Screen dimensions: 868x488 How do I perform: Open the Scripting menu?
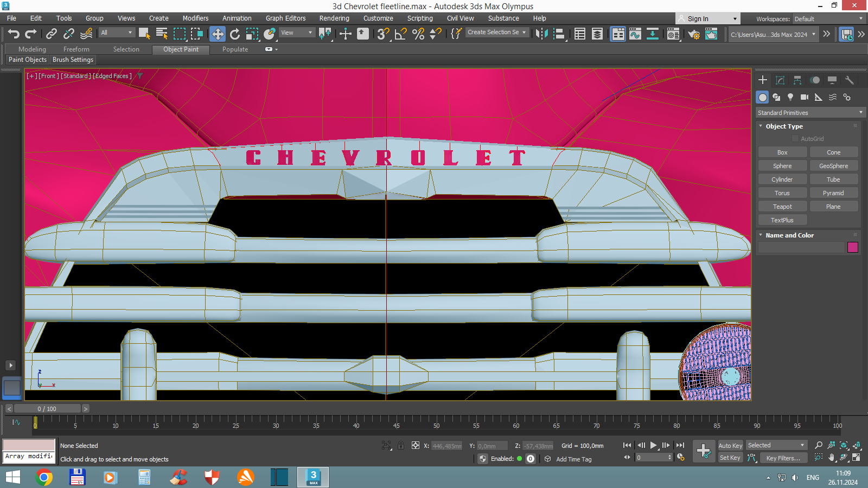pyautogui.click(x=420, y=18)
